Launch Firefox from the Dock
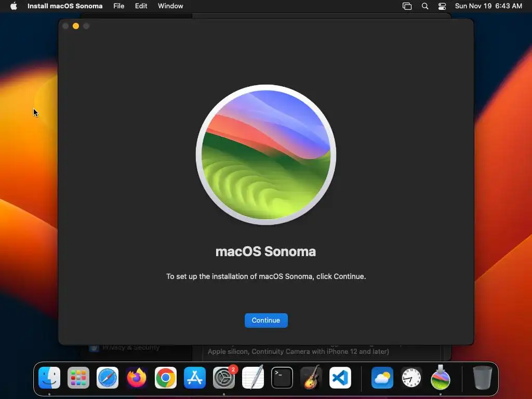Viewport: 532px width, 399px height. (137, 378)
